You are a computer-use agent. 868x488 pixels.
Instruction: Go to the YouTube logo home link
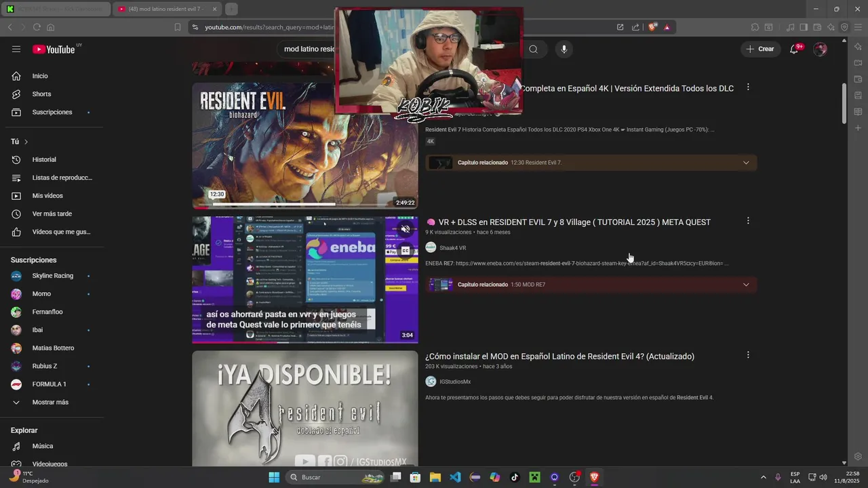54,49
